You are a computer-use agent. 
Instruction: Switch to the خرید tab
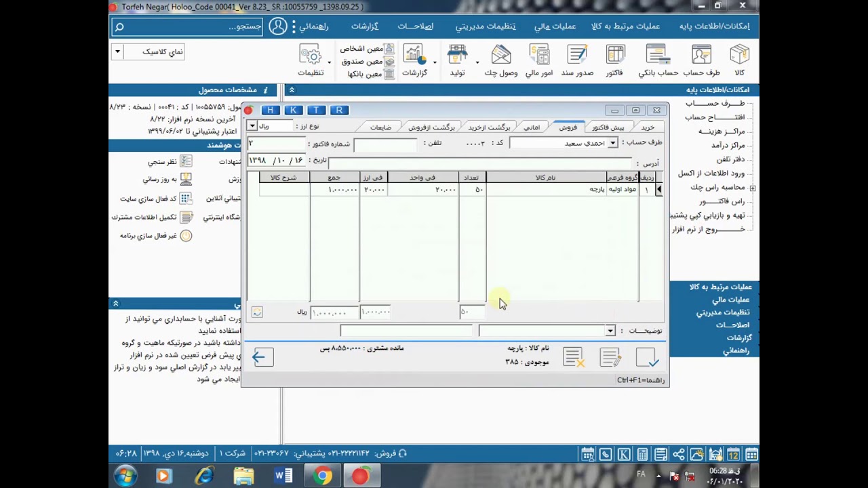(648, 127)
